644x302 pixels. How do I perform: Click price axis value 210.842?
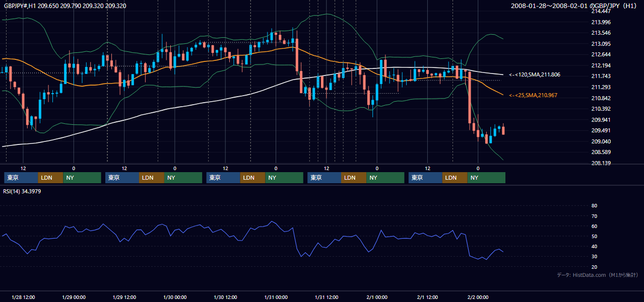(x=601, y=98)
